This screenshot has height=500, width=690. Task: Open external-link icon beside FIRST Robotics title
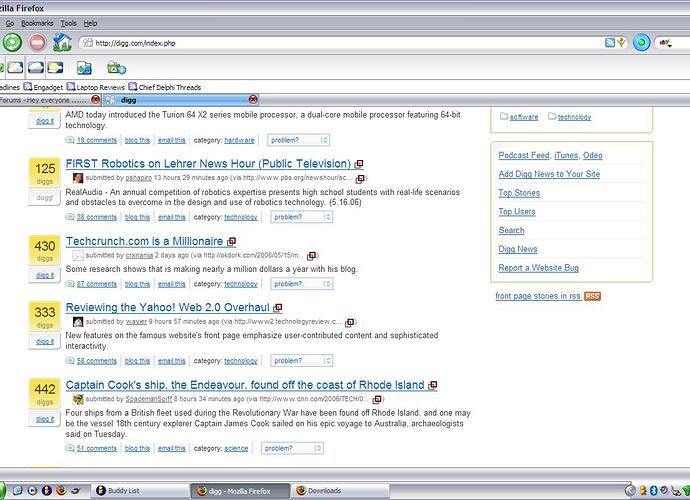pyautogui.click(x=359, y=164)
